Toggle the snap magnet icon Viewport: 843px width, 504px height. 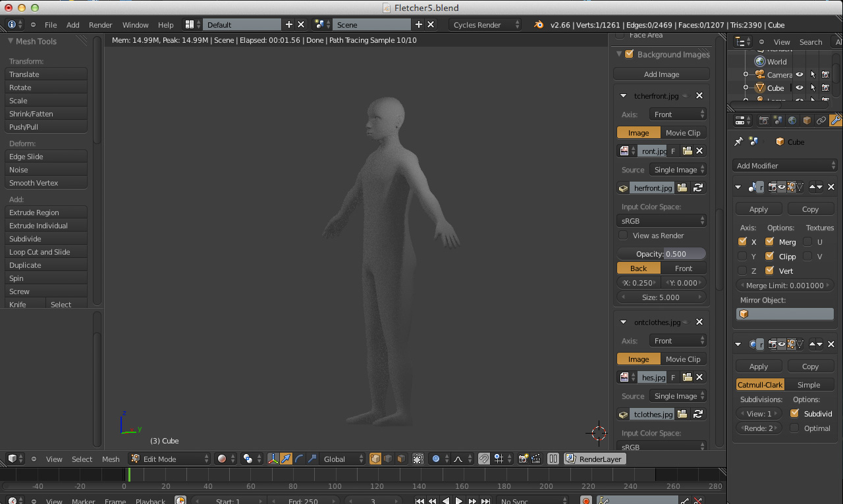(x=484, y=459)
